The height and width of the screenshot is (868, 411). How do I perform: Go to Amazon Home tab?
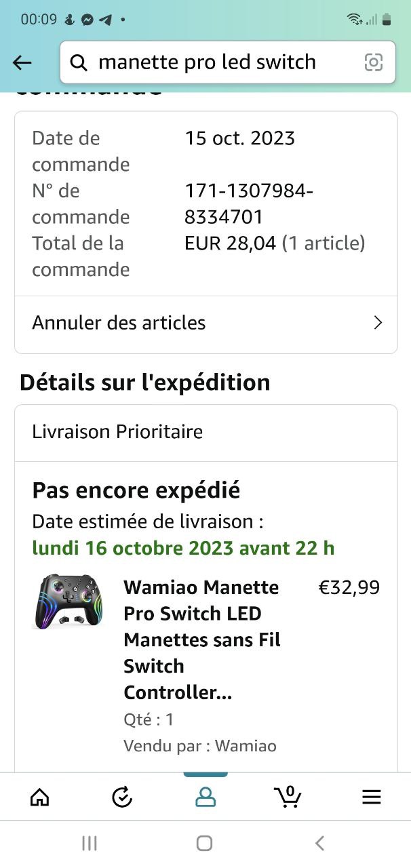pos(40,797)
